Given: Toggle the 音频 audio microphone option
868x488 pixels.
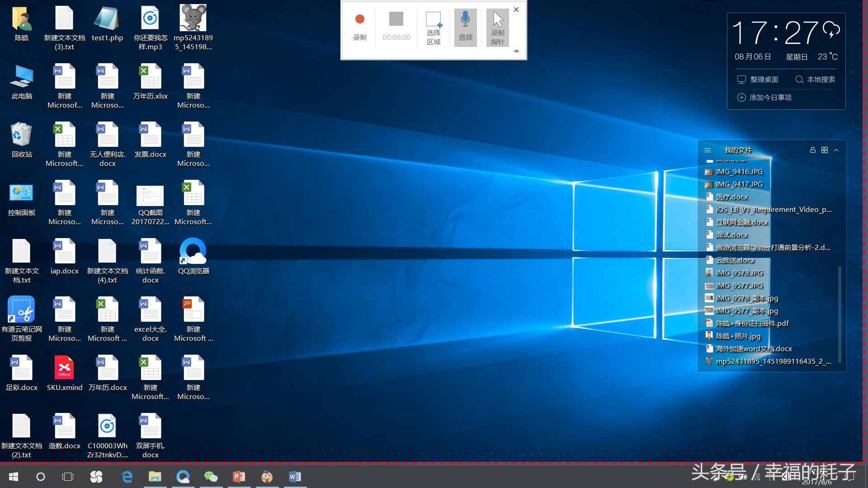Looking at the screenshot, I should click(465, 28).
